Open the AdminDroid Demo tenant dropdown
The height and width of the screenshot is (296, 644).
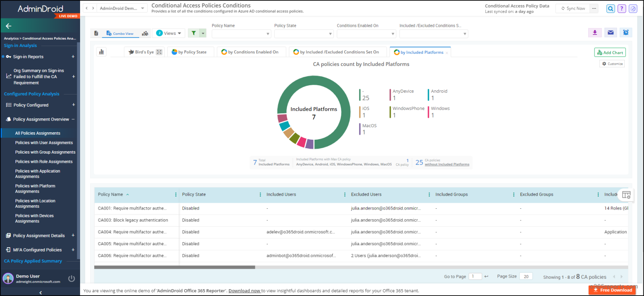pyautogui.click(x=122, y=8)
